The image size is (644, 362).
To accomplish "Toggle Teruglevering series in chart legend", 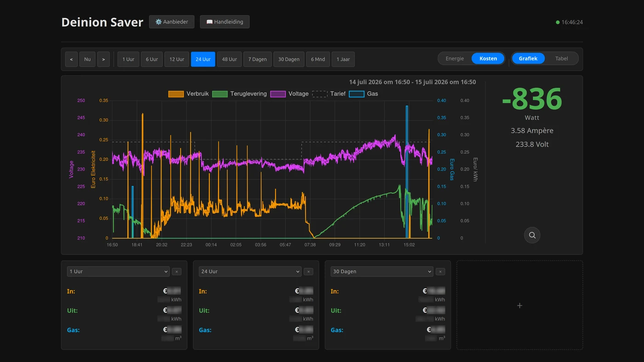I will click(x=240, y=94).
